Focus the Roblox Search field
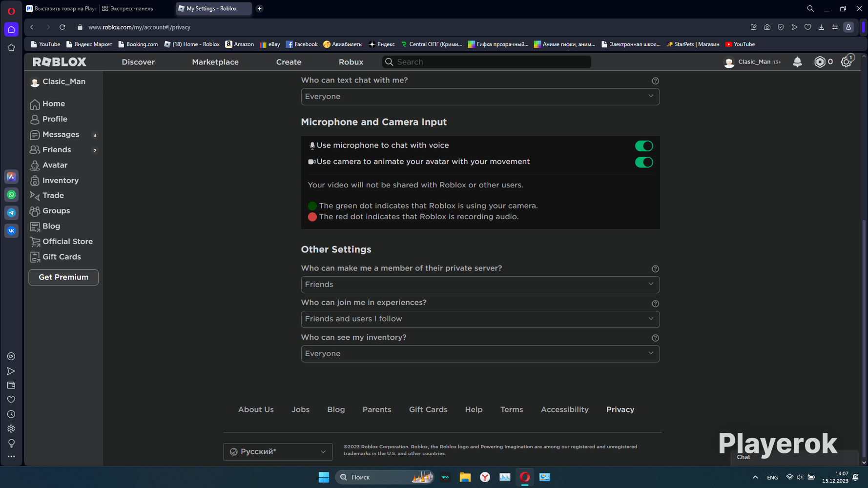This screenshot has width=868, height=488. 487,62
